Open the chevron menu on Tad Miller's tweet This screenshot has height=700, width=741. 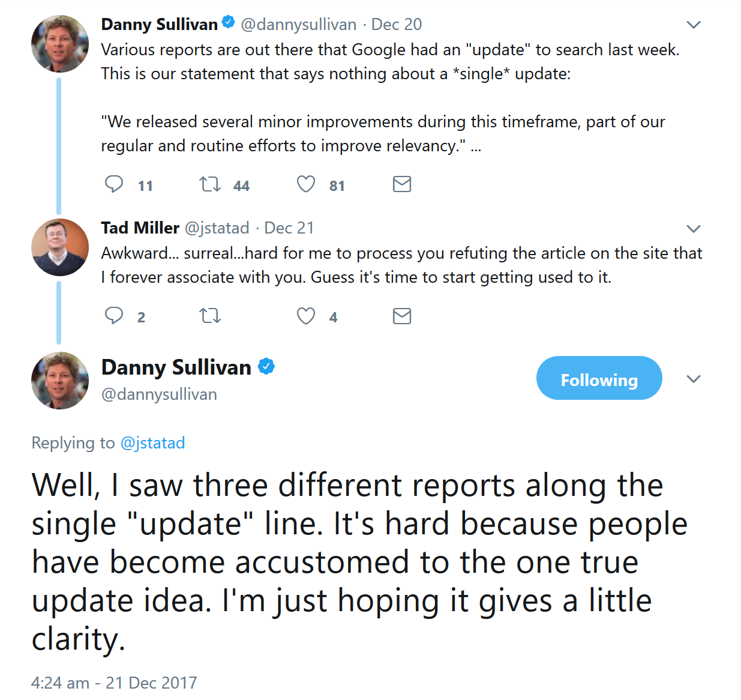(x=694, y=229)
